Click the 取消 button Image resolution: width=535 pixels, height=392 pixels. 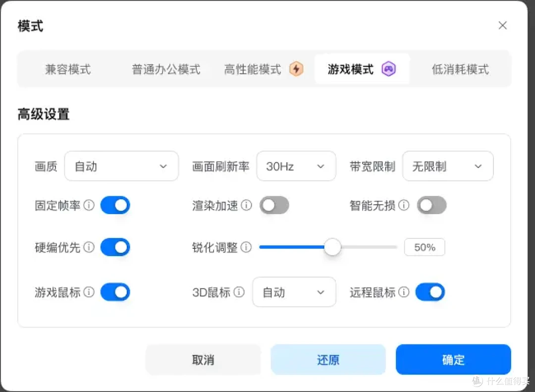point(203,360)
